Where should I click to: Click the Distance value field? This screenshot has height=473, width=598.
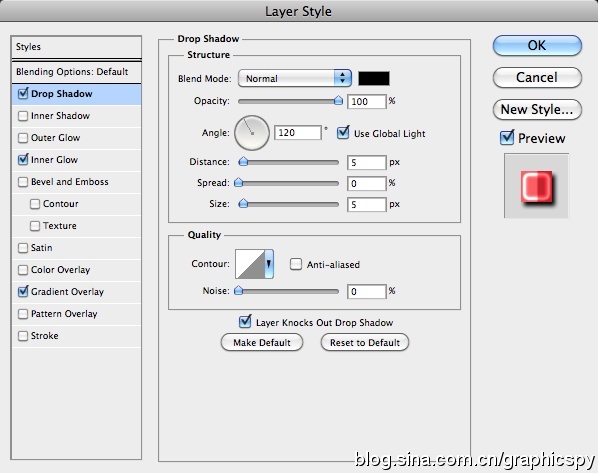pos(367,162)
